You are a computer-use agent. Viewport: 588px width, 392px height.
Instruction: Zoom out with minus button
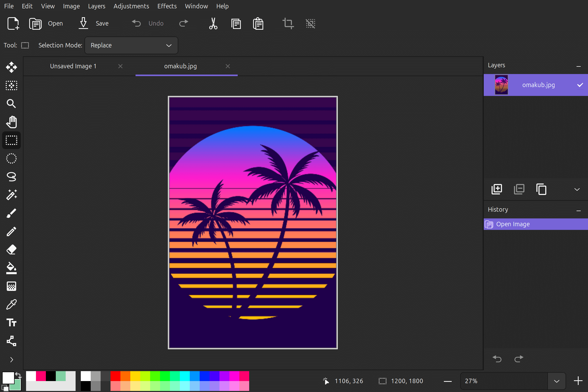[x=448, y=381]
